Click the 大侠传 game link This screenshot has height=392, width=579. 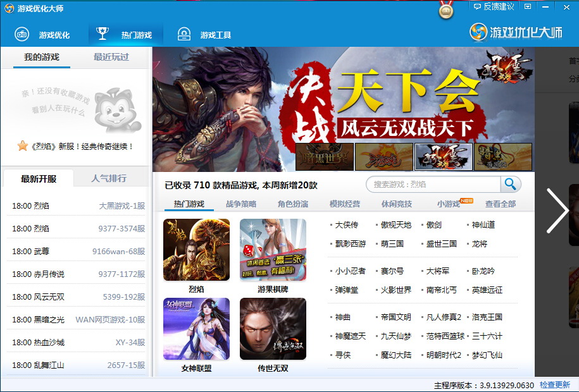[x=346, y=225]
